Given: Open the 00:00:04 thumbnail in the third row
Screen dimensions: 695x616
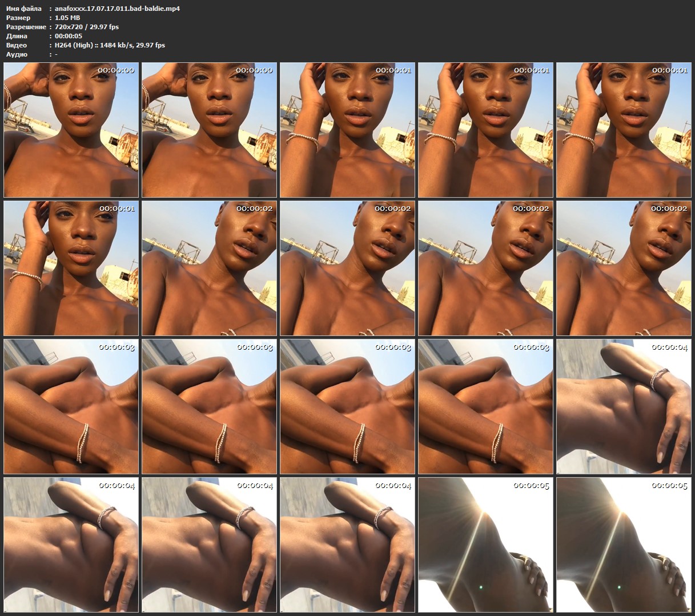Looking at the screenshot, I should 624,406.
